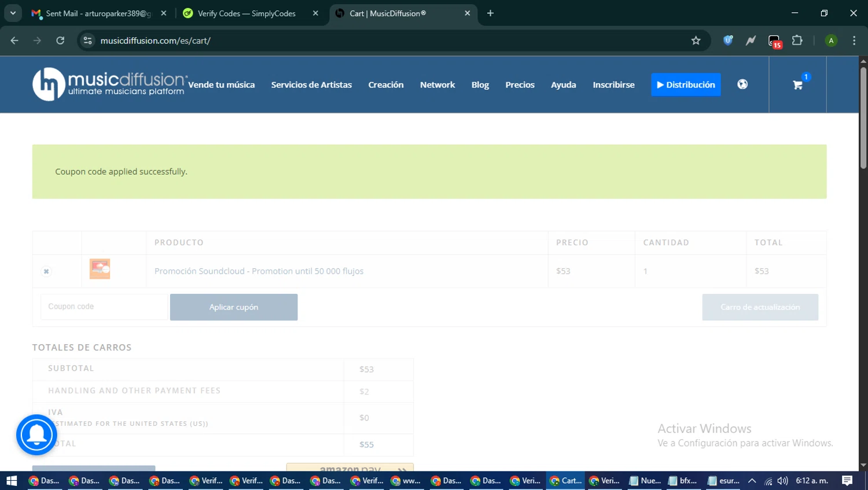
Task: Open ww... Chrome taskbar window
Action: [406, 481]
